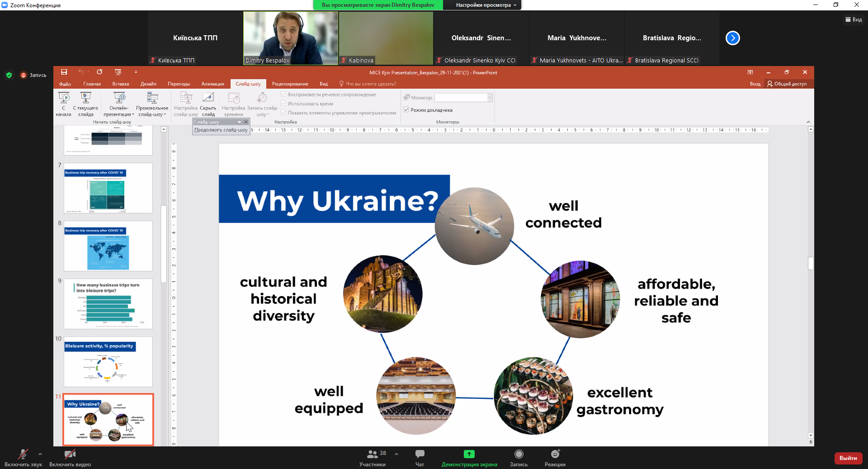
Task: Open the Participants panel icon
Action: pos(373,454)
